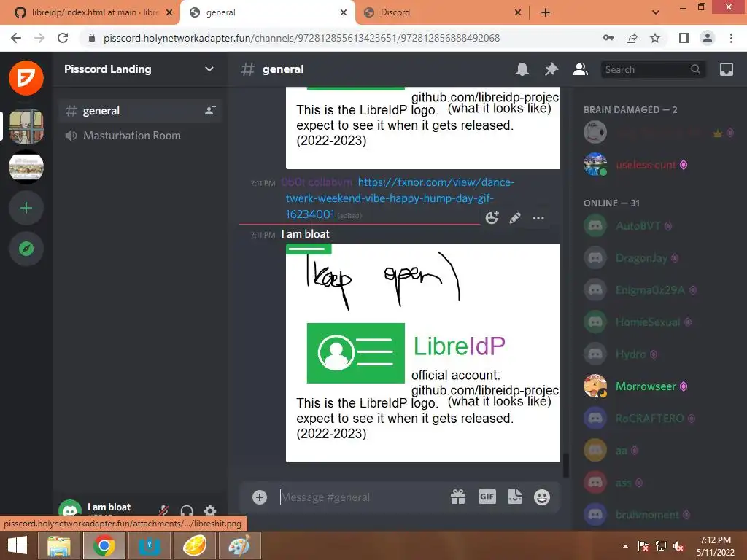The height and width of the screenshot is (560, 747).
Task: Close the general browser tab
Action: [x=344, y=13]
